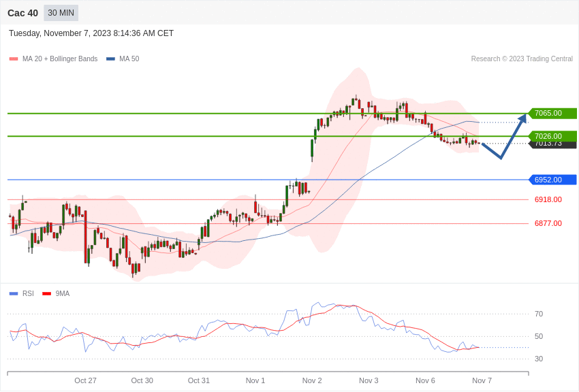Click the 6952.00 blue pivot price tag
Viewport: 579px width, 392px height.
point(552,180)
